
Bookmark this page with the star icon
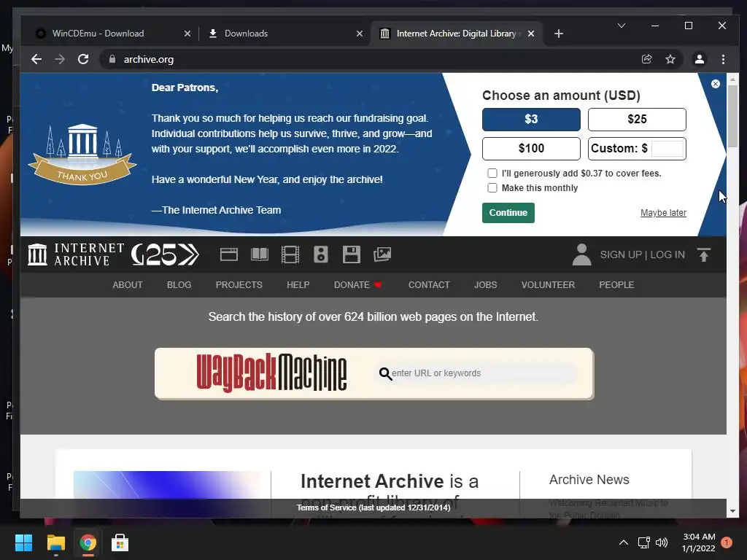pos(670,59)
